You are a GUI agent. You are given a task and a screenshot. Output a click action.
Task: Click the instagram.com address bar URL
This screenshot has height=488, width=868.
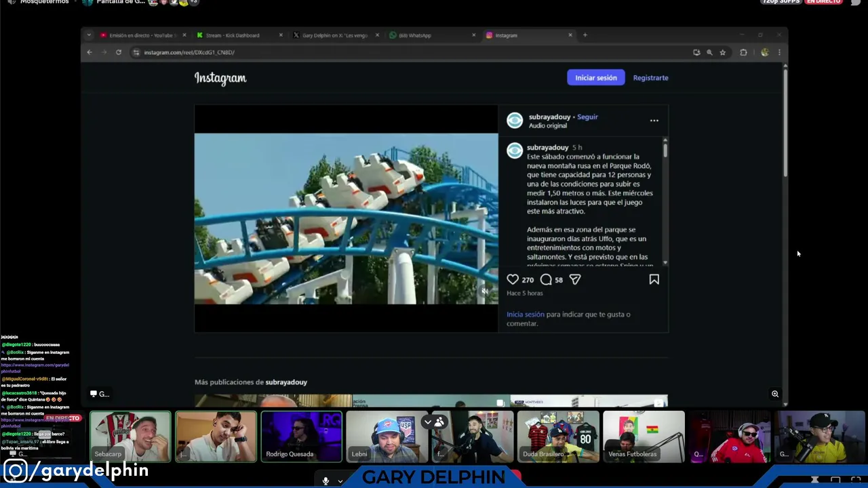(x=189, y=52)
